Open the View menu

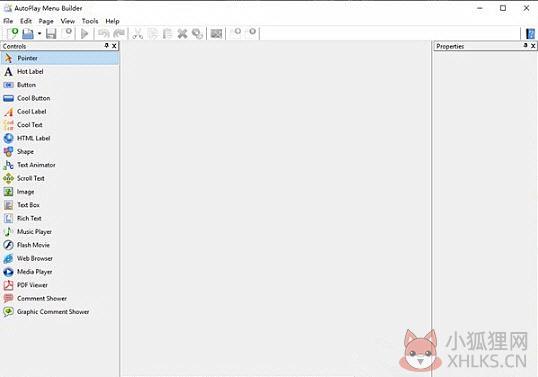[68, 21]
